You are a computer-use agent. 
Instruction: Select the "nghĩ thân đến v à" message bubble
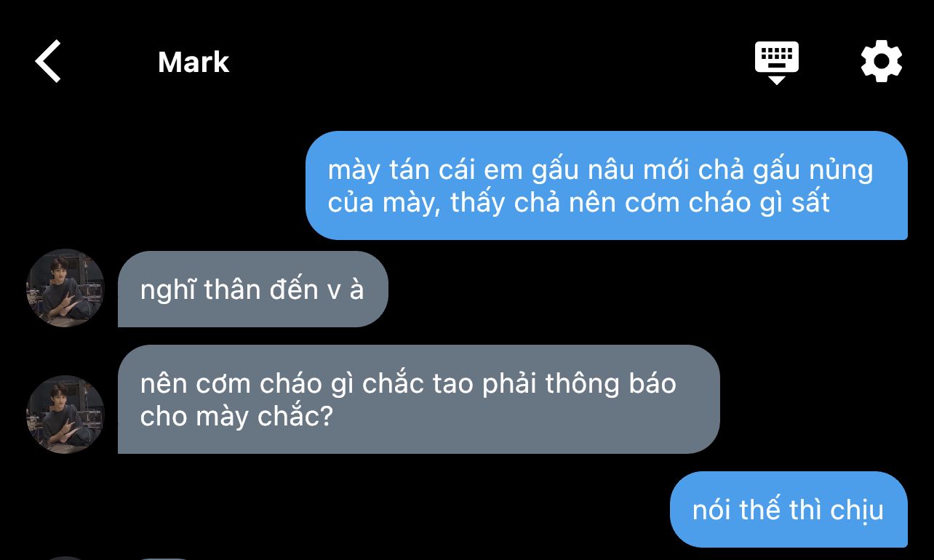252,289
